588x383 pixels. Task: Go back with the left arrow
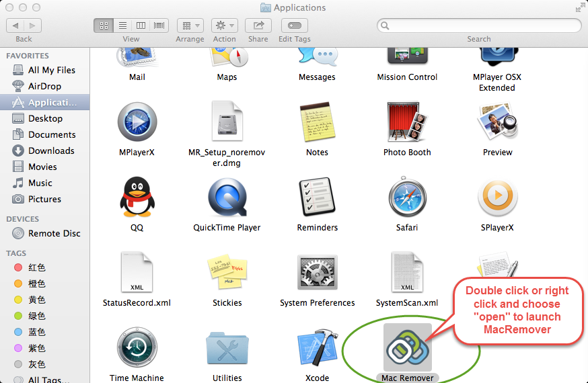15,26
